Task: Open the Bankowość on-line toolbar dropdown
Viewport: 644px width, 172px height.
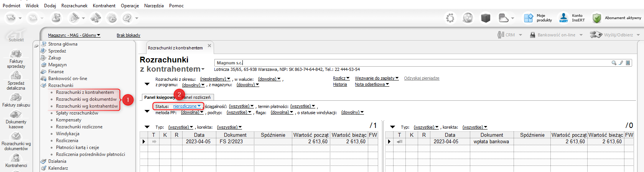Action: 556,35
